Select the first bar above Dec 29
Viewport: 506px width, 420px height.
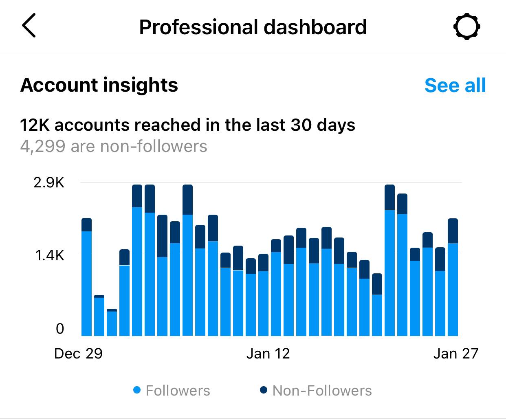(86, 277)
